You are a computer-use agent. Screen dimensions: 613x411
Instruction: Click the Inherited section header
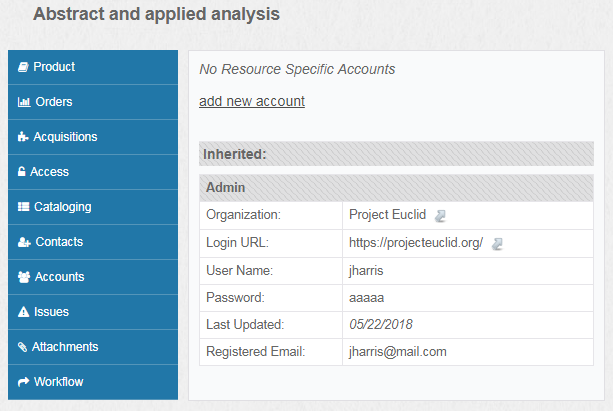coord(396,154)
